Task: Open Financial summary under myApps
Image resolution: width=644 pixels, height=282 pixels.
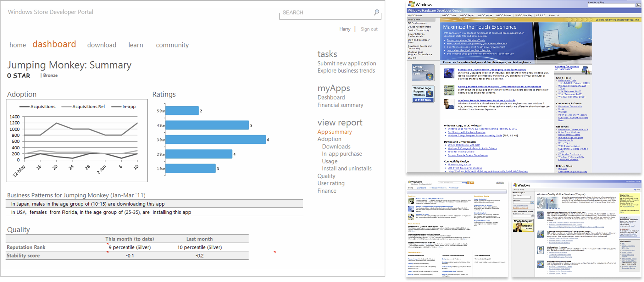Action: (x=340, y=105)
